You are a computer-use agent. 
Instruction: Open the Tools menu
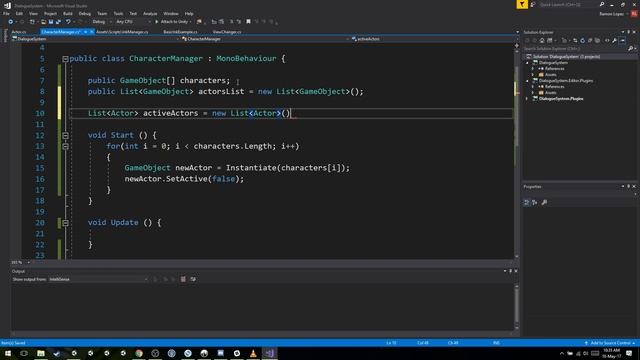point(118,13)
